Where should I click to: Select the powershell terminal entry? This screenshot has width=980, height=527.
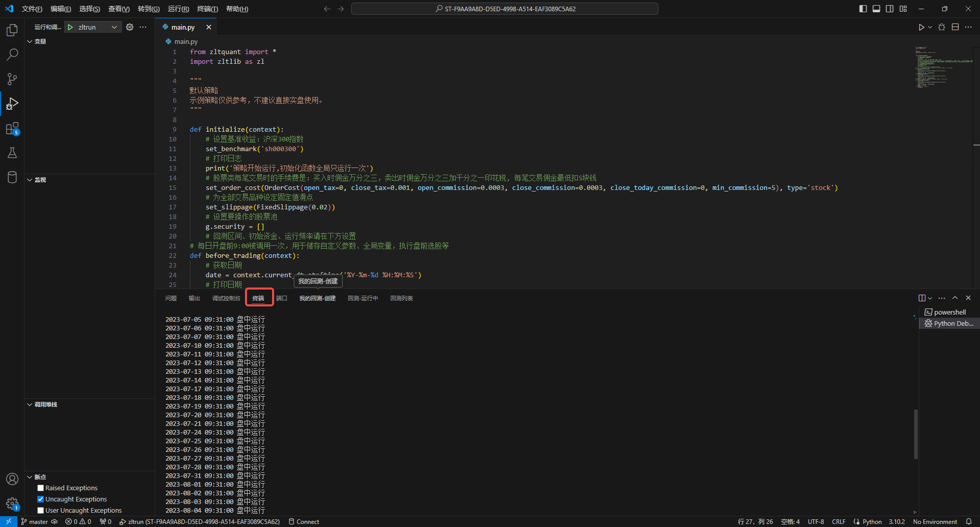point(949,312)
